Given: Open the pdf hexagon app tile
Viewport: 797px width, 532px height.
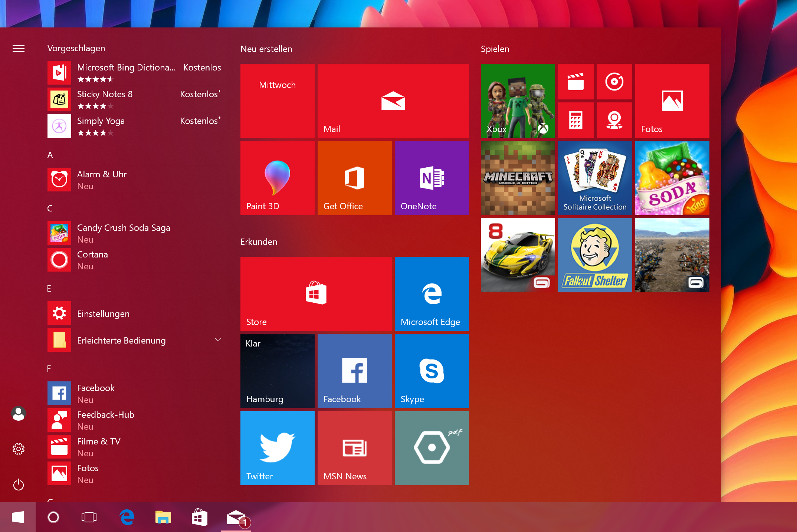Looking at the screenshot, I should click(x=432, y=448).
